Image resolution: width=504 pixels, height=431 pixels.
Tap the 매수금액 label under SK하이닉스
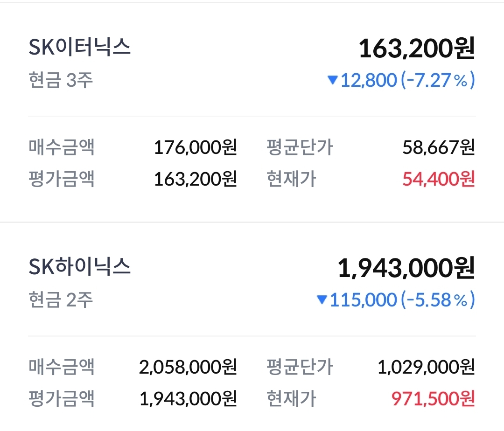pos(62,368)
